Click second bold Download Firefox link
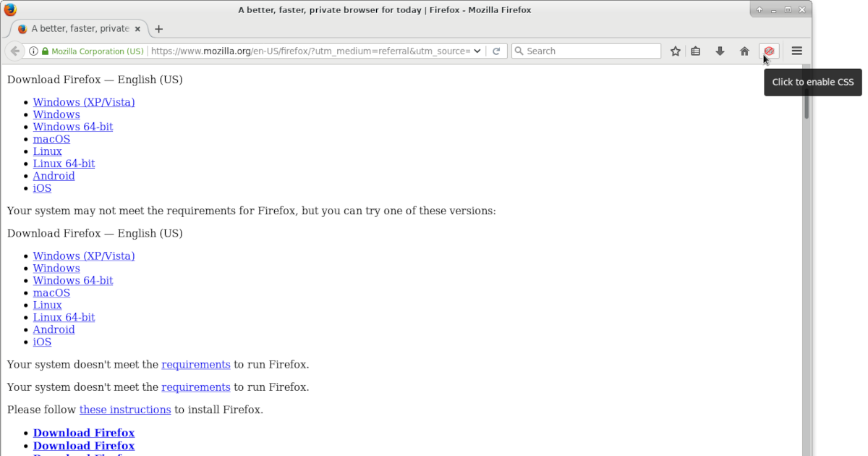The height and width of the screenshot is (456, 868). point(84,446)
